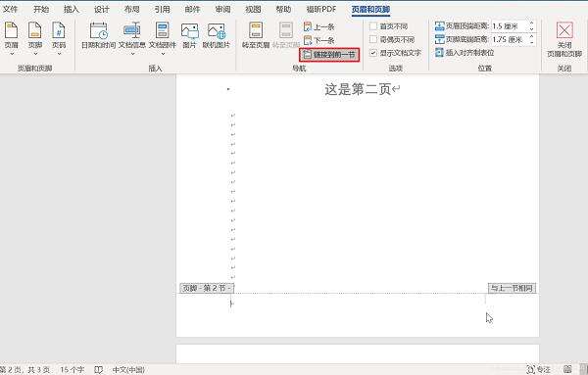Click inside footer bottom distance field
This screenshot has height=375, width=588.
(510, 39)
